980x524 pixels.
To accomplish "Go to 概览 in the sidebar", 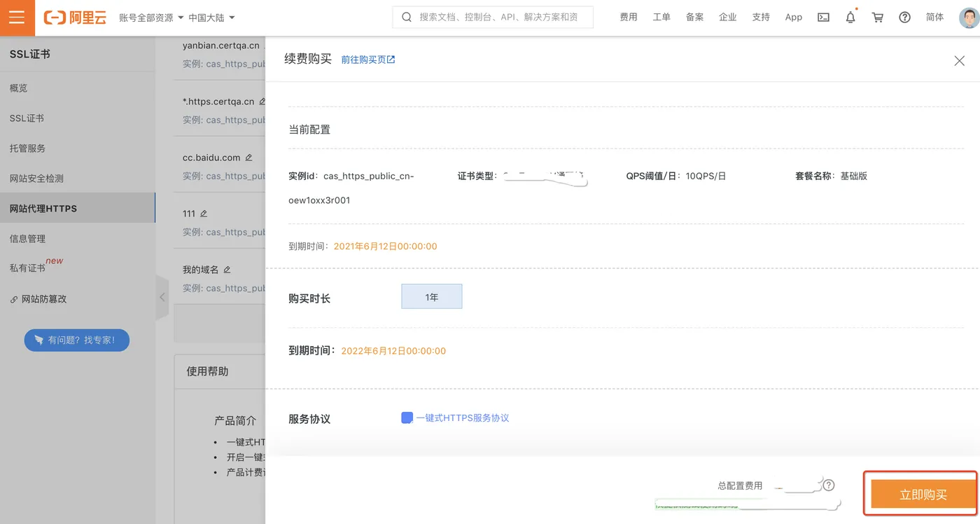I will pos(19,88).
